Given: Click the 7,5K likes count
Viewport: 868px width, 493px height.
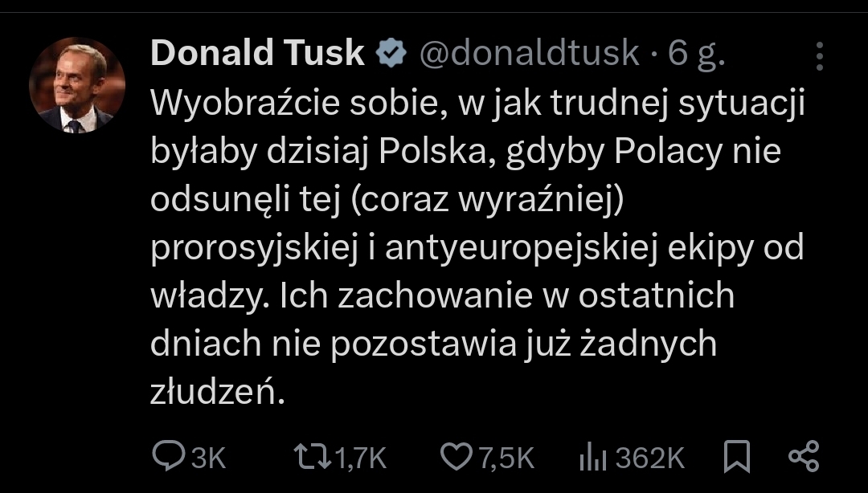Looking at the screenshot, I should click(506, 458).
